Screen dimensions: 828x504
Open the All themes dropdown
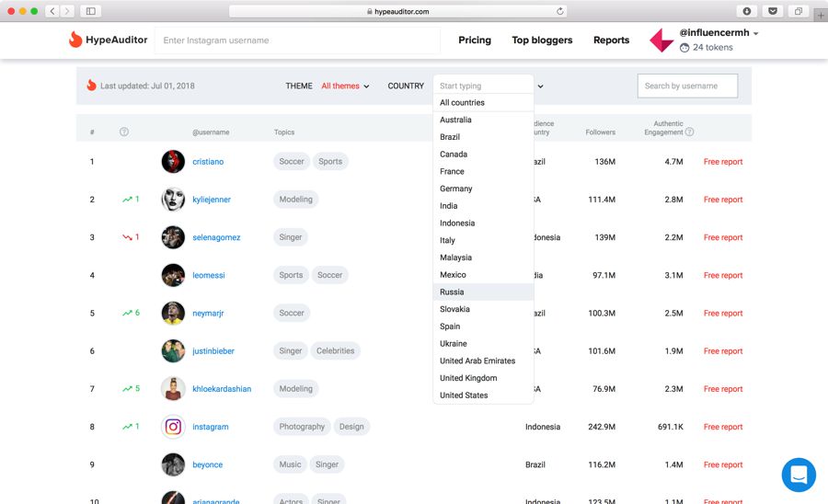(x=345, y=86)
